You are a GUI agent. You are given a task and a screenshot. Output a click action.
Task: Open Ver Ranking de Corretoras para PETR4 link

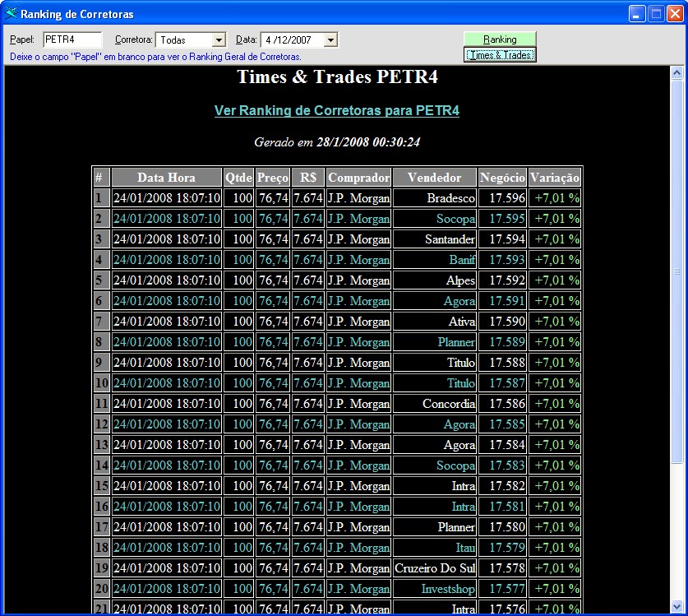click(x=336, y=110)
